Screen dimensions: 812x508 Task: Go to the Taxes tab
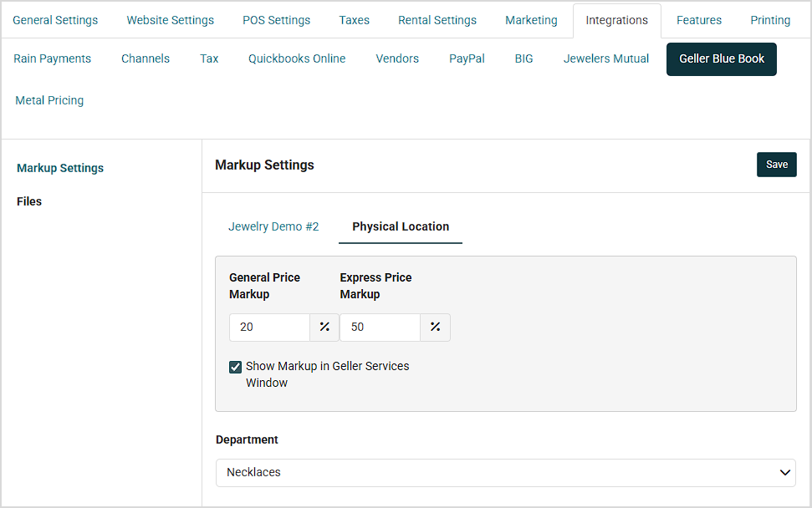coord(355,20)
